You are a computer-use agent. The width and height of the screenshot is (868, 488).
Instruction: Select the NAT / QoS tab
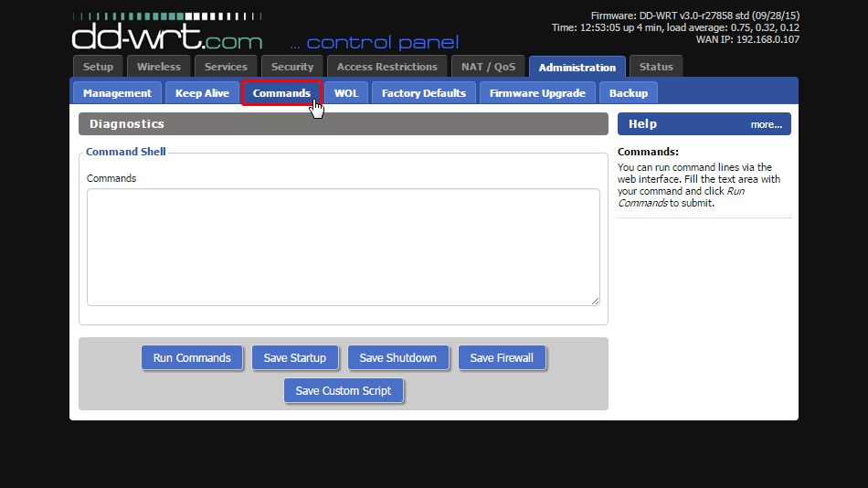coord(488,67)
